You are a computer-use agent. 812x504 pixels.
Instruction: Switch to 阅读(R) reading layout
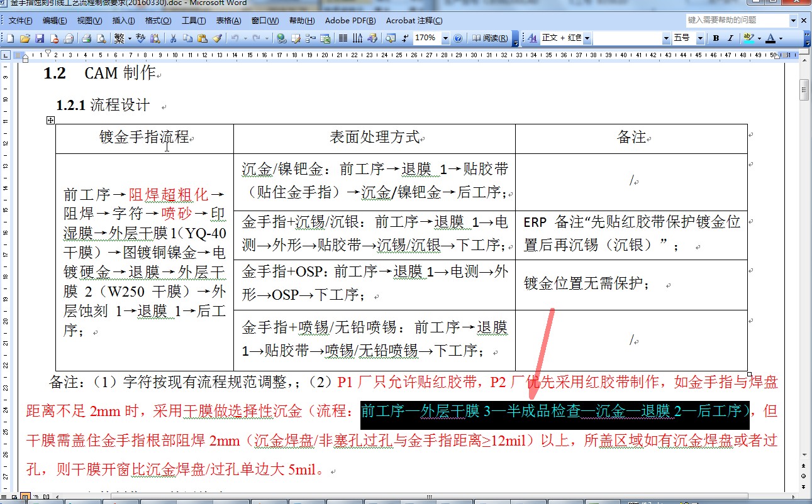coord(491,38)
